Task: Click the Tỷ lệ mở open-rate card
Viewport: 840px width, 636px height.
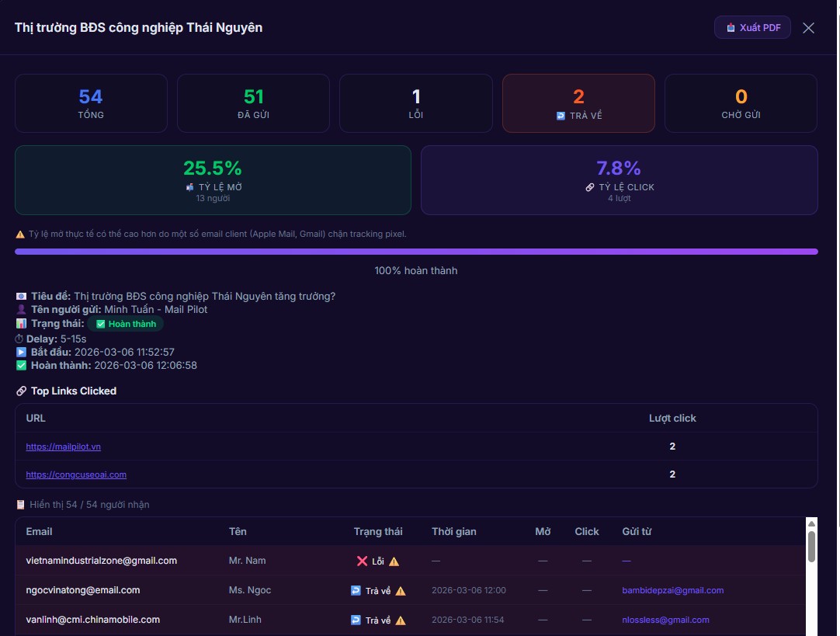Action: click(213, 180)
